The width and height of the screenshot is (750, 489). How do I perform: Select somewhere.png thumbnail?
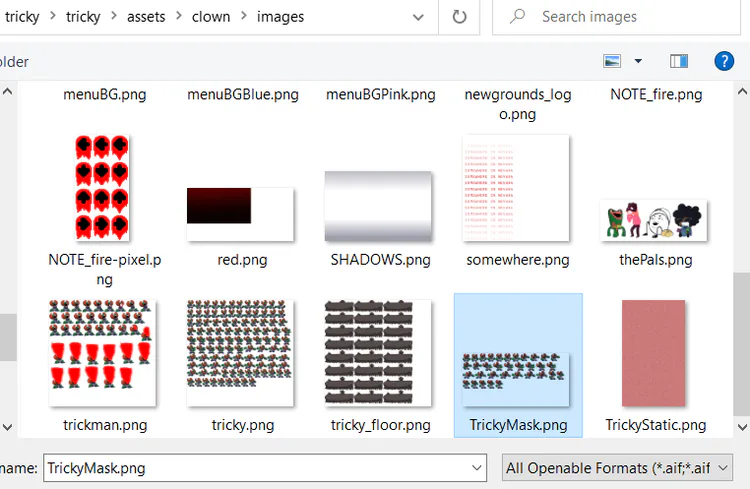(x=516, y=188)
